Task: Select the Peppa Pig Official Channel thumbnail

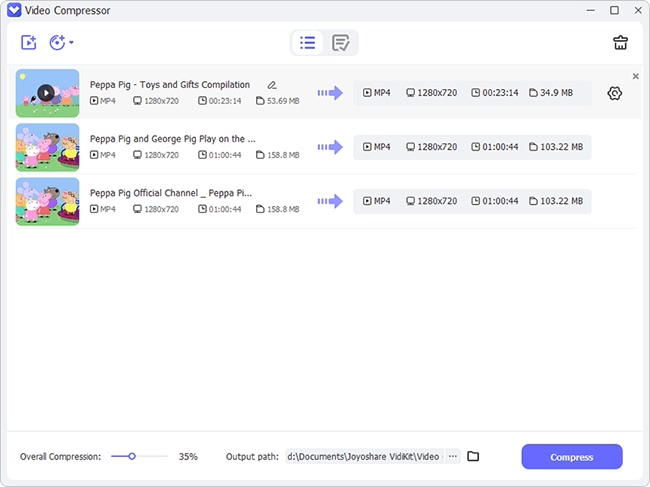Action: (x=47, y=201)
